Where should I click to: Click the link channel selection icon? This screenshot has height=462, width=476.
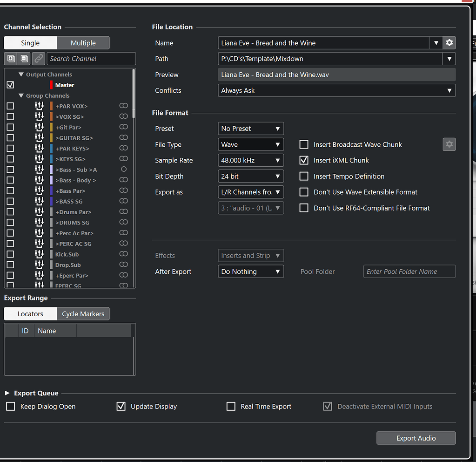[38, 58]
